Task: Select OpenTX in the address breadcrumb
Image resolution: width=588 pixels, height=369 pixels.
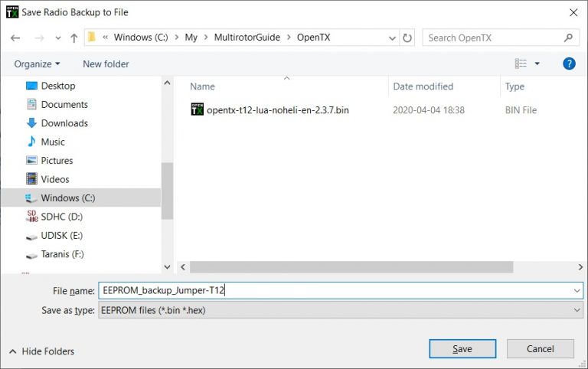Action: 313,38
